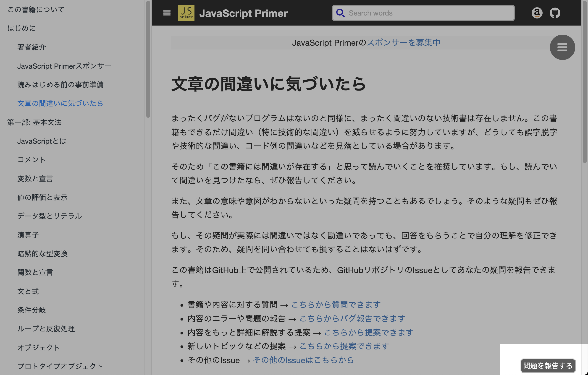Open the スポンサーを募集中 link

point(403,43)
